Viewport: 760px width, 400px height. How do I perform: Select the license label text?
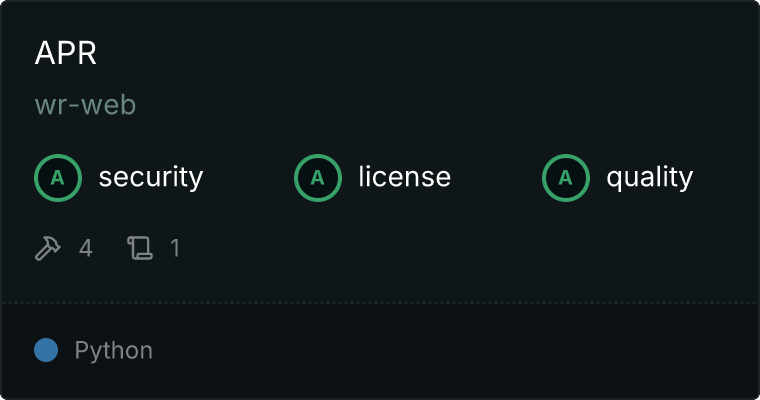coord(404,176)
